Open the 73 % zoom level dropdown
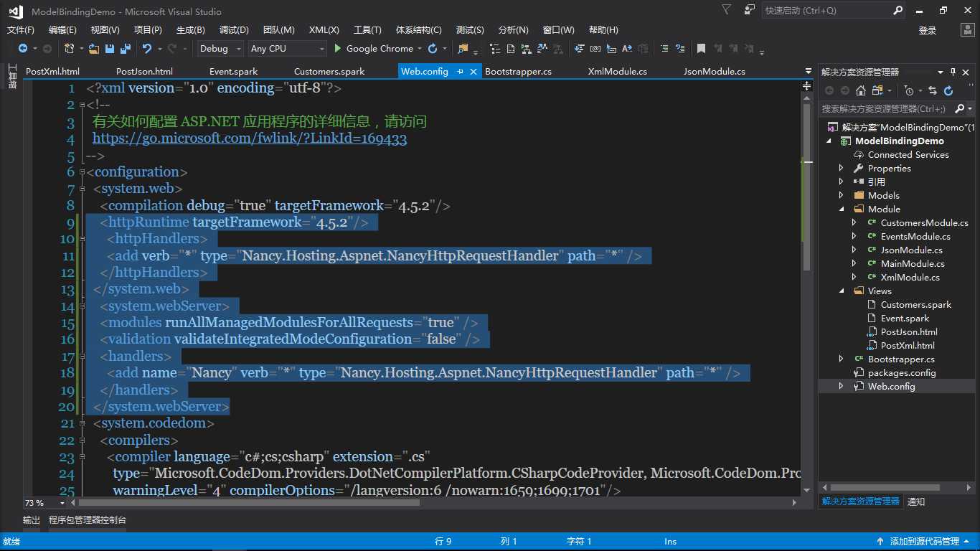 click(x=62, y=503)
